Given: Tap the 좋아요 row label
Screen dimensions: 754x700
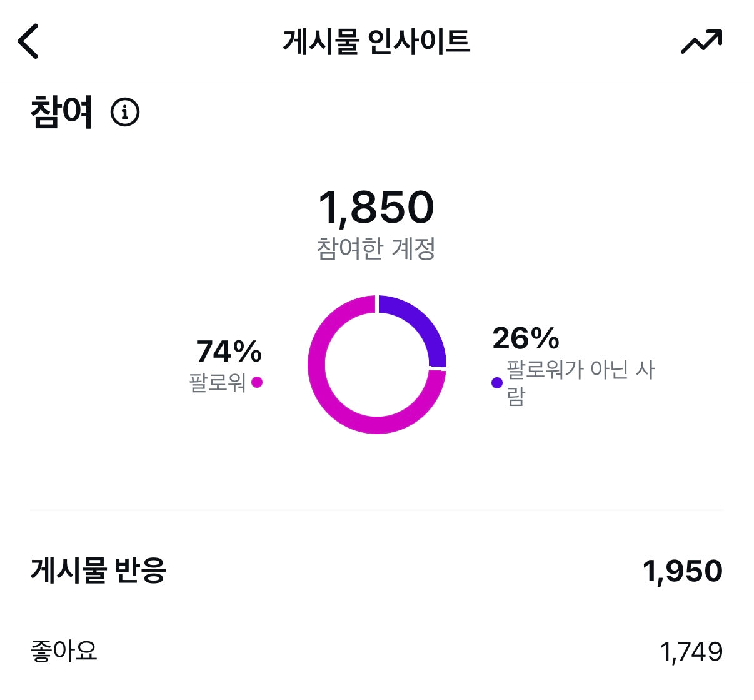Looking at the screenshot, I should point(64,651).
